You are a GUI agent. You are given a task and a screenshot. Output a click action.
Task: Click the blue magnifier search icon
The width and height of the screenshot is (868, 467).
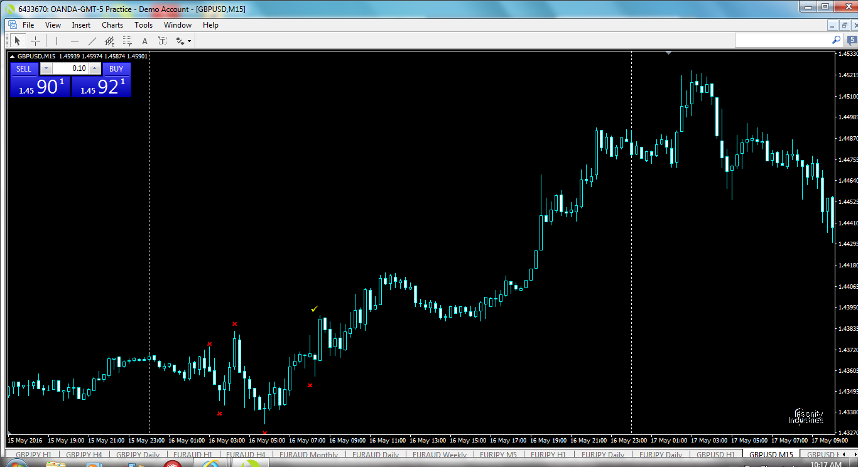(836, 40)
